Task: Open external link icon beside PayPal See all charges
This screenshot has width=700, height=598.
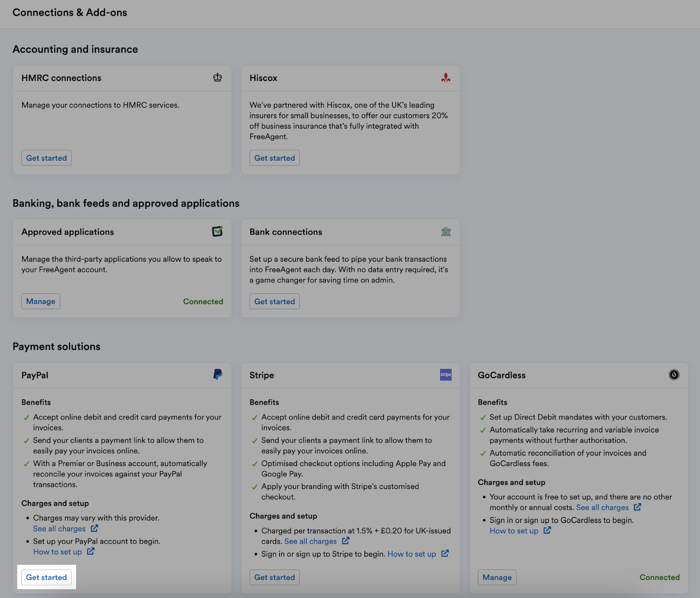Action: [x=94, y=528]
